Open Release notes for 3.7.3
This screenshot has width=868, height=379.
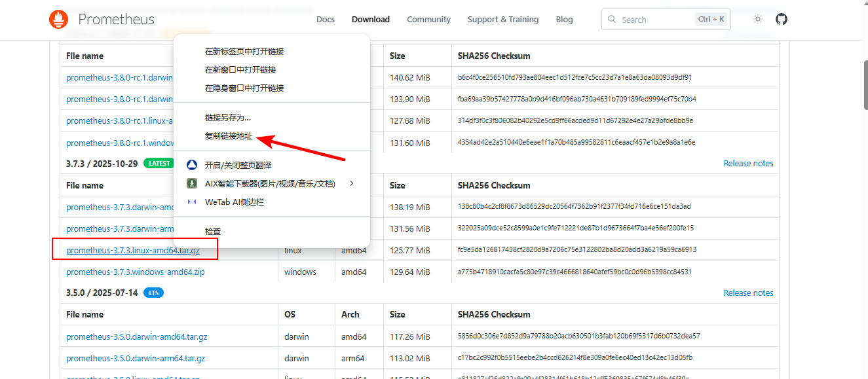748,164
